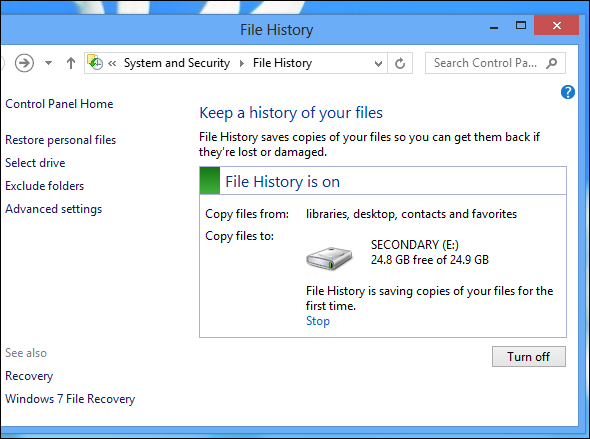Click 'libraries, desktop, contacts and favorites' text
Image resolution: width=590 pixels, height=439 pixels.
pyautogui.click(x=411, y=214)
